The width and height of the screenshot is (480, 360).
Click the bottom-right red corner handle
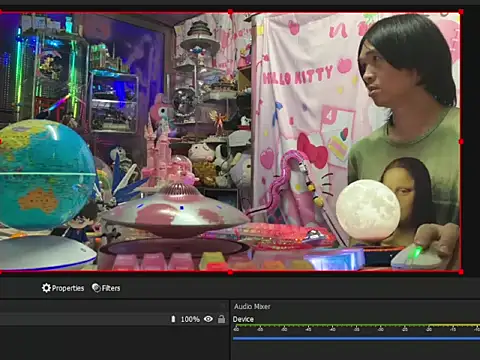coord(461,272)
